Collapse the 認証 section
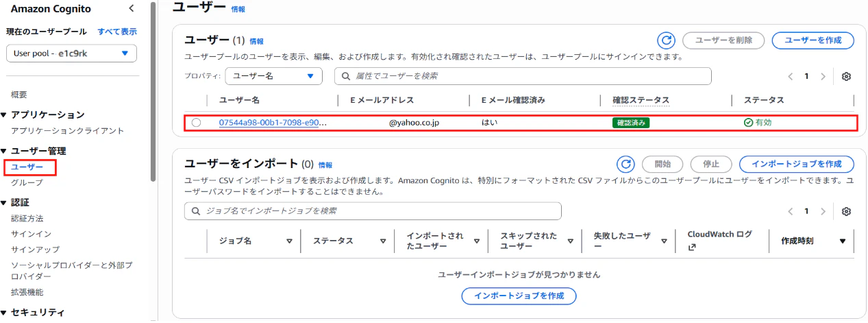The height and width of the screenshot is (323, 868). coord(4,202)
